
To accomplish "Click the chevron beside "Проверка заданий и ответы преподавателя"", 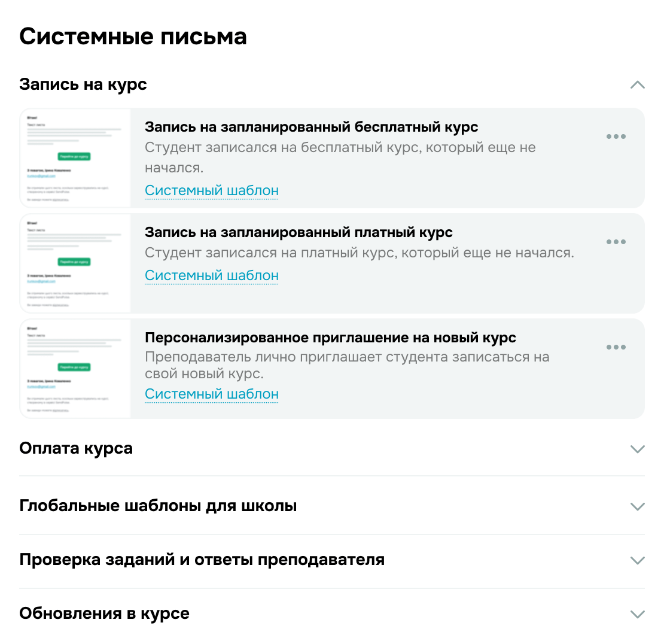I will (x=638, y=561).
